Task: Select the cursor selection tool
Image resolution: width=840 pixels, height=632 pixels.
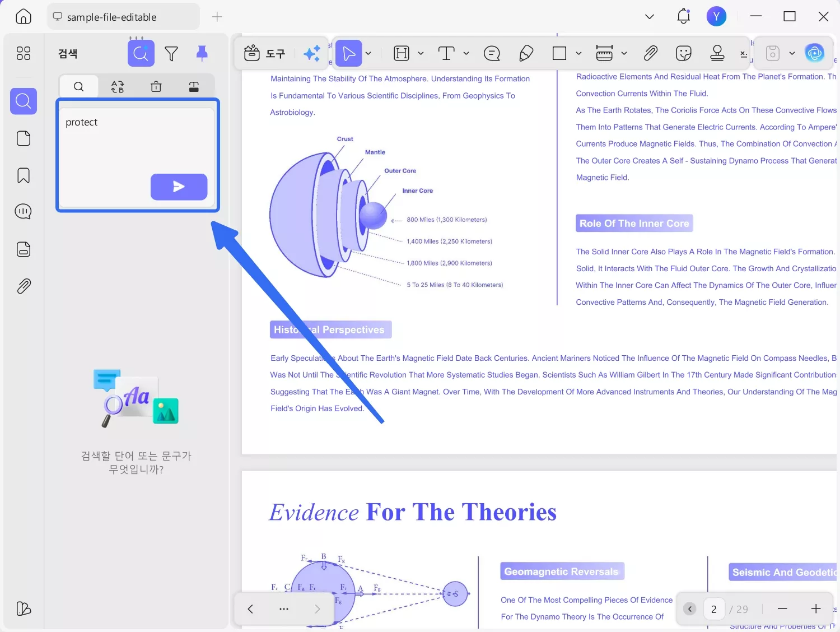Action: tap(348, 54)
